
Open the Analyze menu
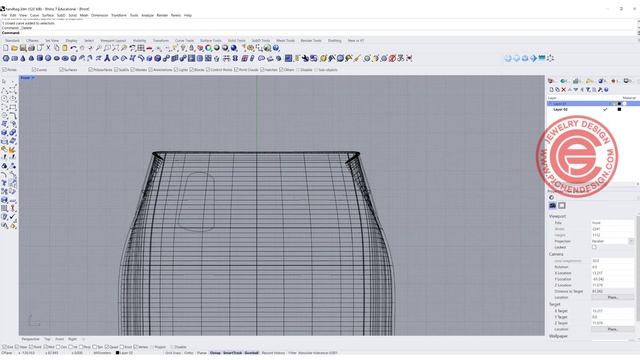click(147, 15)
